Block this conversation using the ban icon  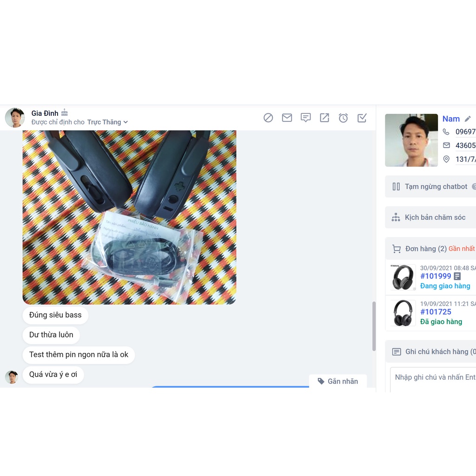pos(268,118)
